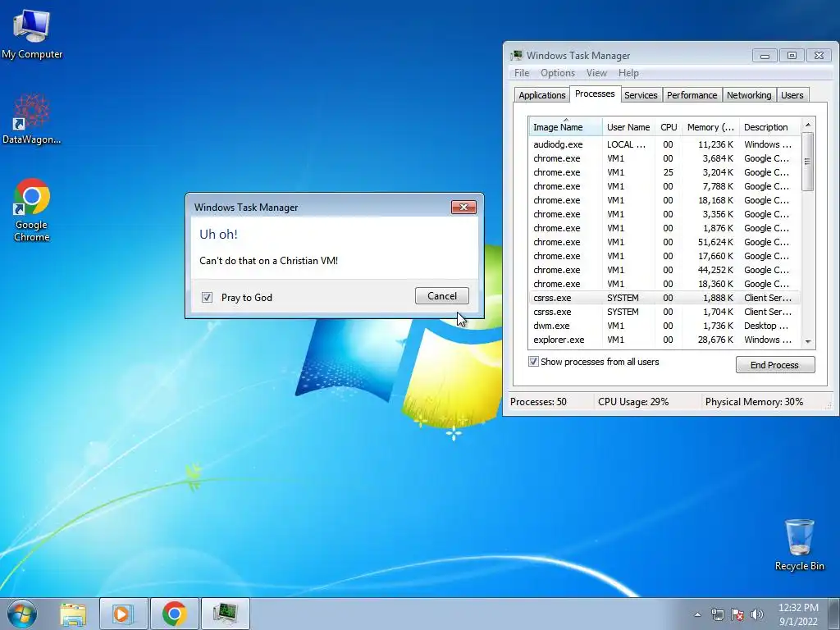
Task: Click the Task Manager taskbar button
Action: [x=225, y=614]
